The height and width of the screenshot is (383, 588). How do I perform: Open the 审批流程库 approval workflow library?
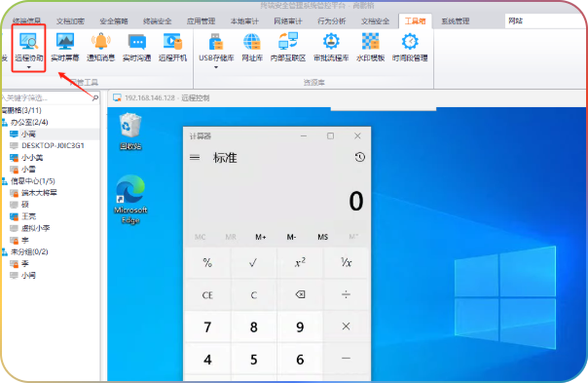click(x=331, y=48)
